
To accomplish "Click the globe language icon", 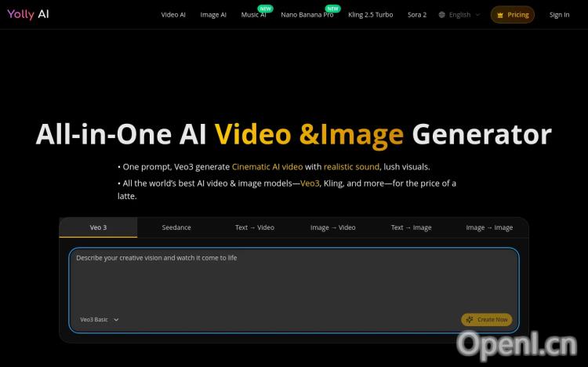I will (442, 15).
